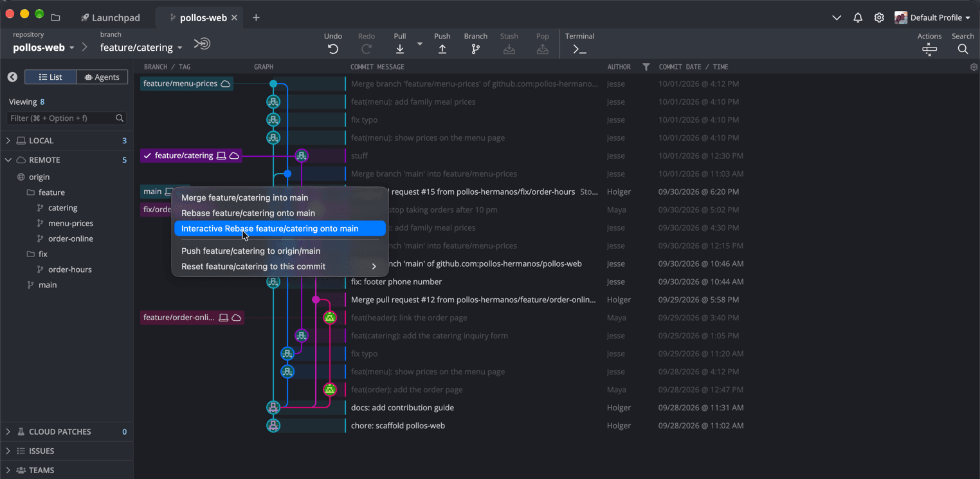This screenshot has width=980, height=479.
Task: Create a branch with the Branch icon
Action: [x=476, y=49]
